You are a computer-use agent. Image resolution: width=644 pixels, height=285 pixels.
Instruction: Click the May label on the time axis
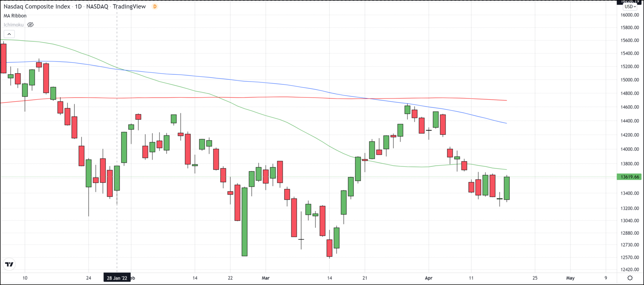[570, 278]
